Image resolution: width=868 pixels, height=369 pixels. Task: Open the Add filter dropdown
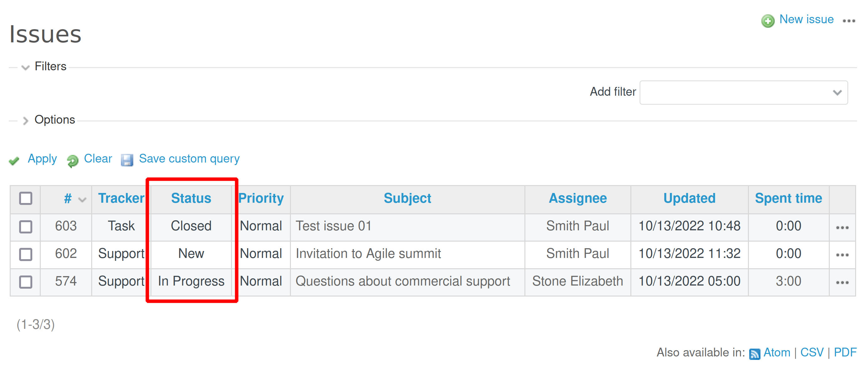[743, 93]
